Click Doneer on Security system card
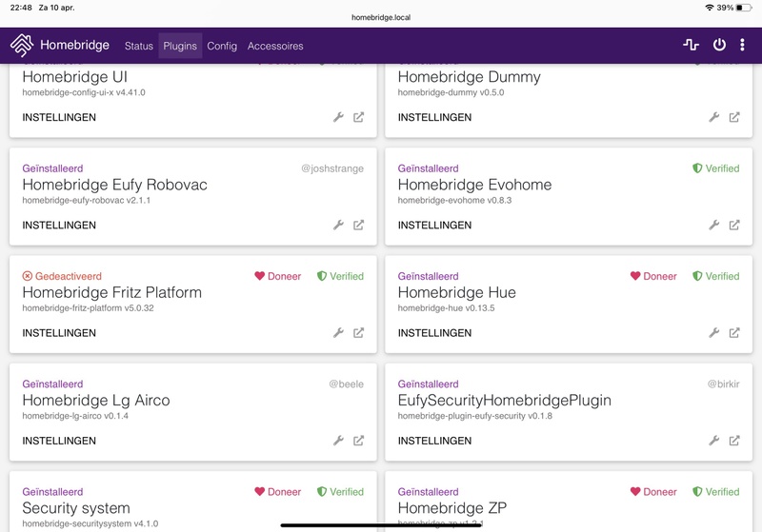The height and width of the screenshot is (532, 762). (278, 492)
